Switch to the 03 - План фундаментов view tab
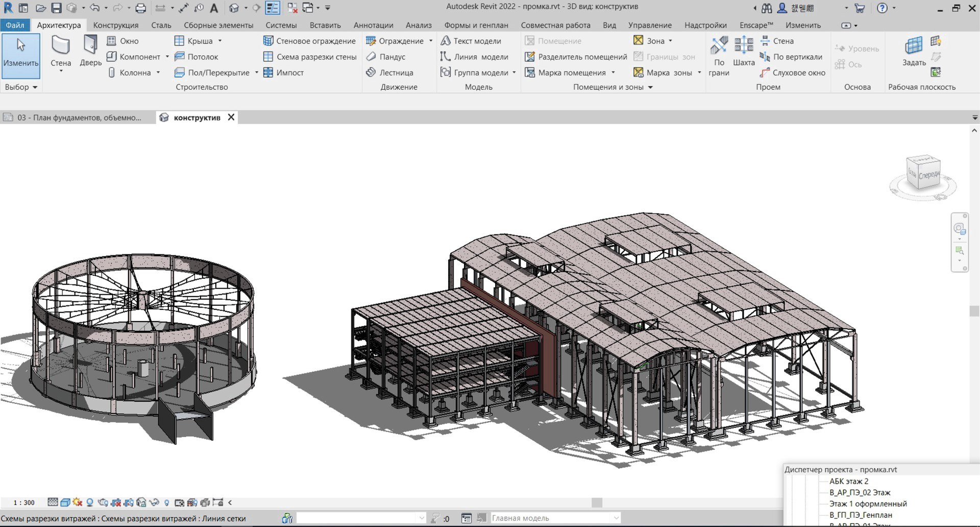 click(79, 117)
